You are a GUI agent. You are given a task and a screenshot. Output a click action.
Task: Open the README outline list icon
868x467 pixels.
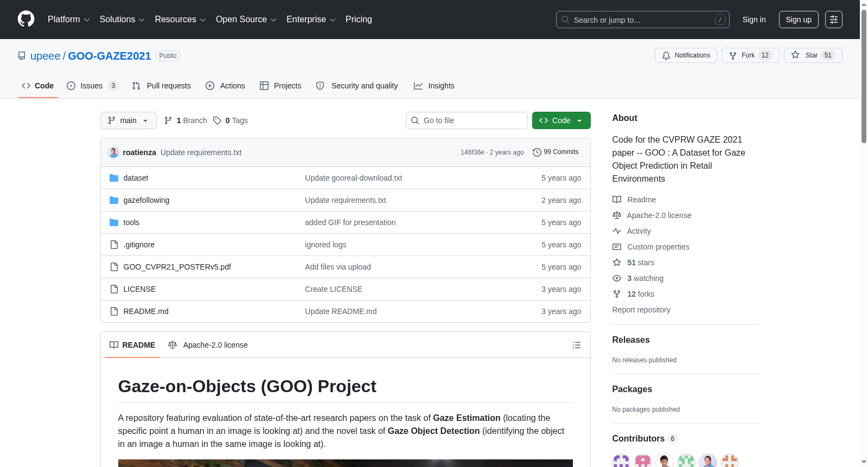coord(577,345)
